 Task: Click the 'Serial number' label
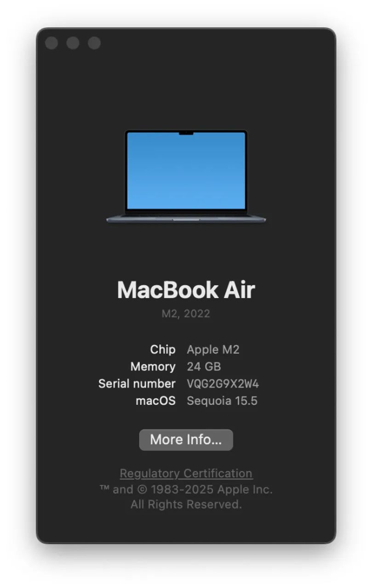coord(137,384)
